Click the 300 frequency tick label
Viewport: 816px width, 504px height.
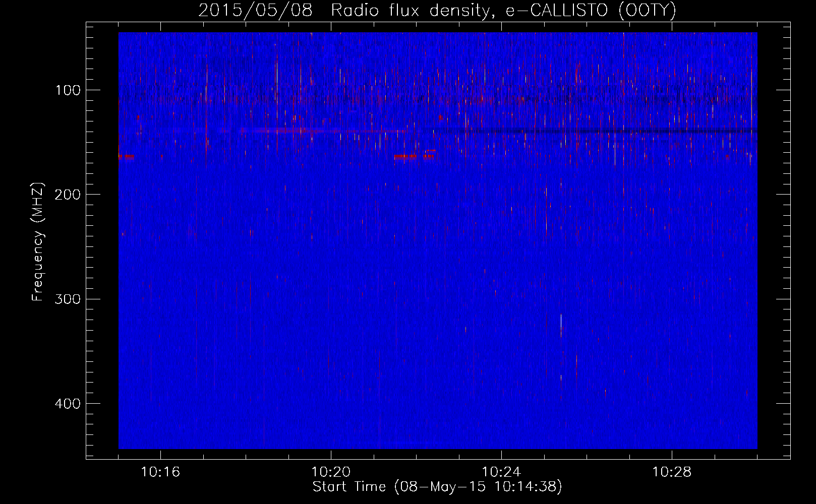click(x=68, y=299)
